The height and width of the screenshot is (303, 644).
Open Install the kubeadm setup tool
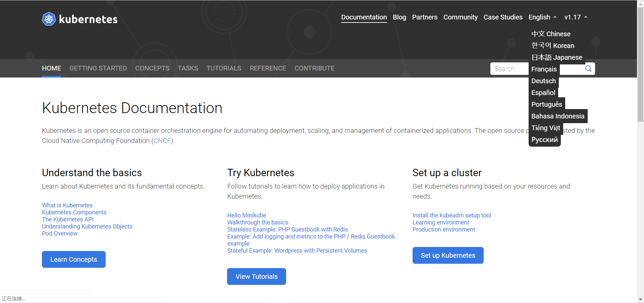pyautogui.click(x=452, y=215)
